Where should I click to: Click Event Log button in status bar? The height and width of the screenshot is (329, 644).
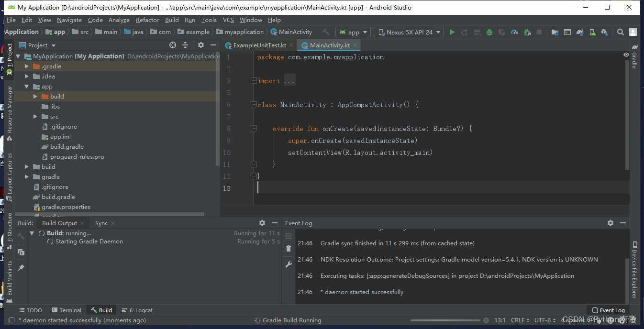click(608, 310)
